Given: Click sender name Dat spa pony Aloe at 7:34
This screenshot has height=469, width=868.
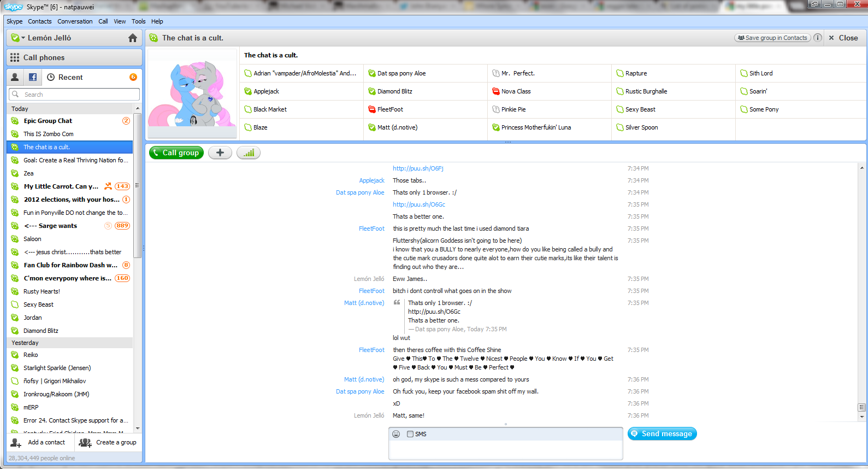Looking at the screenshot, I should point(360,192).
